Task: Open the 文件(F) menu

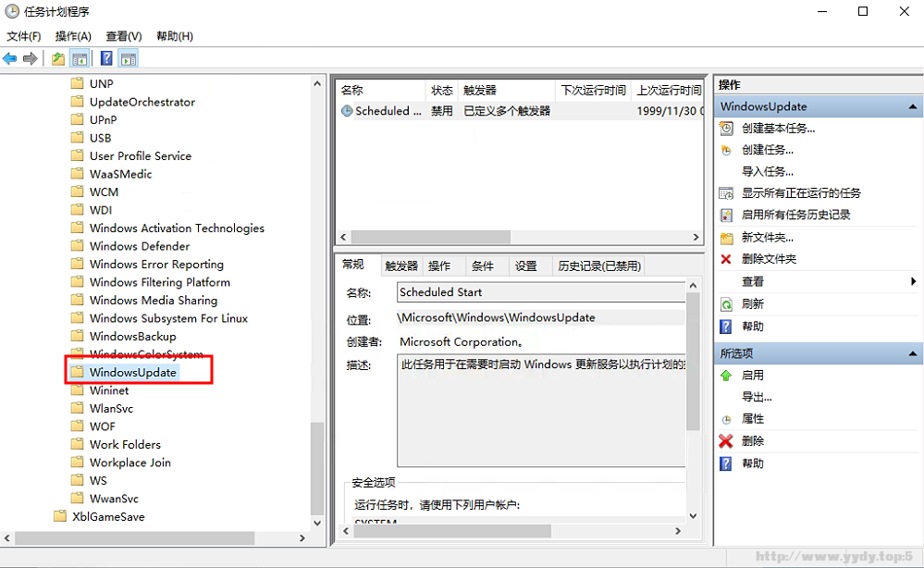Action: tap(23, 36)
